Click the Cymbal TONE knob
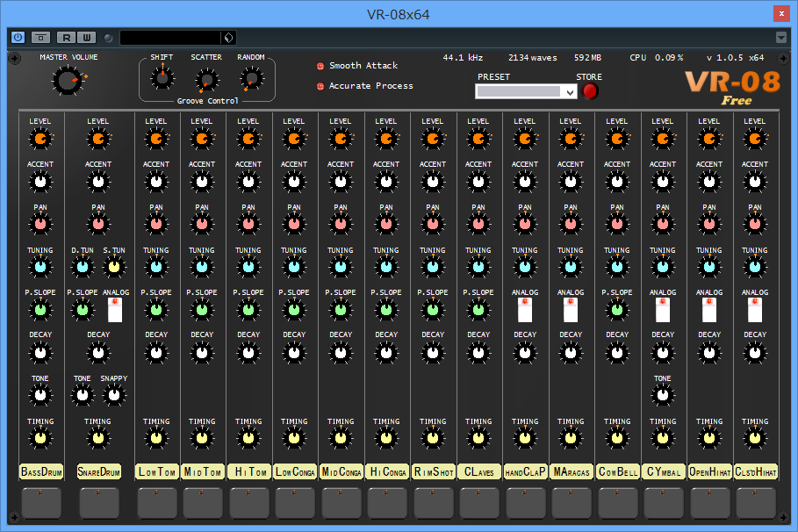Viewport: 798px width, 532px height. coord(663,395)
